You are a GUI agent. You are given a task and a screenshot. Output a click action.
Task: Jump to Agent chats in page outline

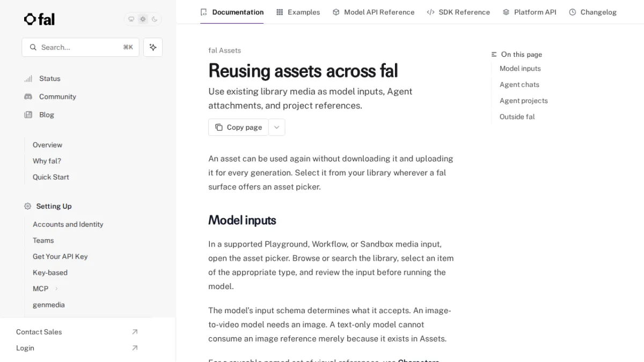coord(519,85)
